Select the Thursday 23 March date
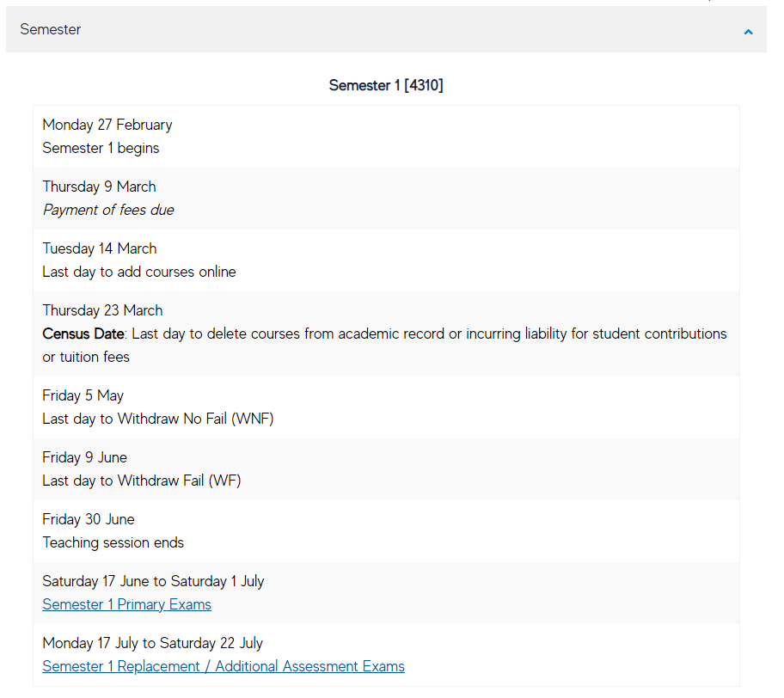The image size is (784, 698). click(x=102, y=310)
